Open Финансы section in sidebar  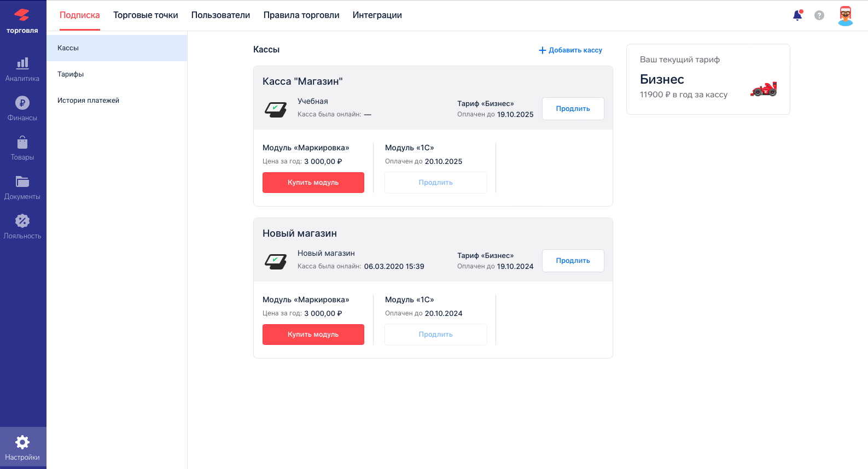[x=22, y=109]
